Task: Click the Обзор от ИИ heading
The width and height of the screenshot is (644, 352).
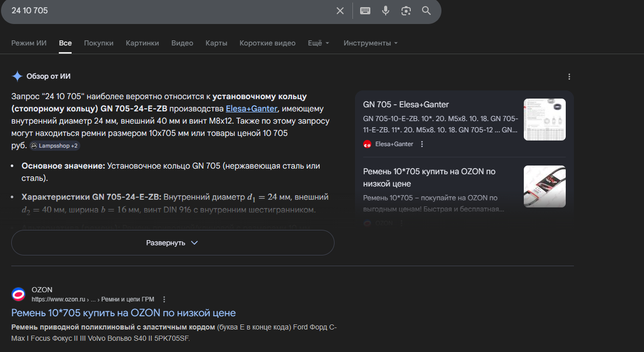Action: tap(49, 77)
